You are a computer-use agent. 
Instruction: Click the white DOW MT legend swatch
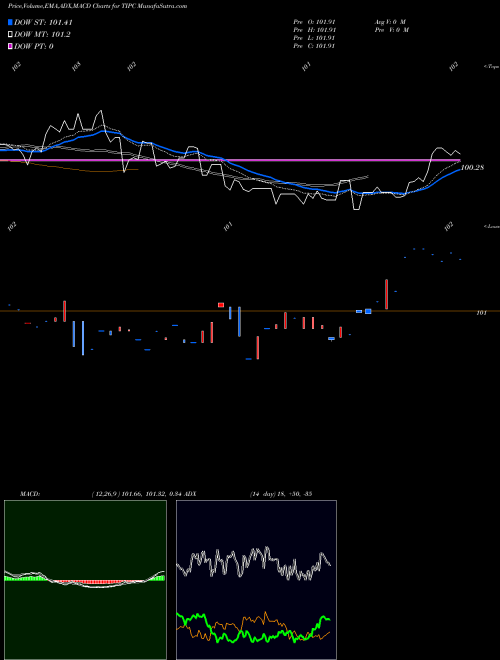pyautogui.click(x=10, y=34)
